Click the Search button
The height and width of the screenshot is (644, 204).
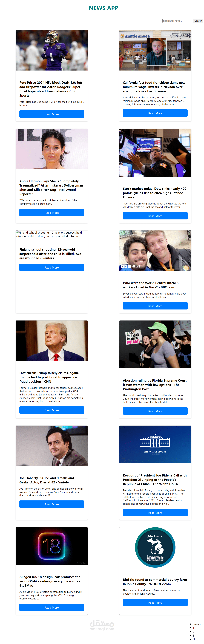pos(198,21)
